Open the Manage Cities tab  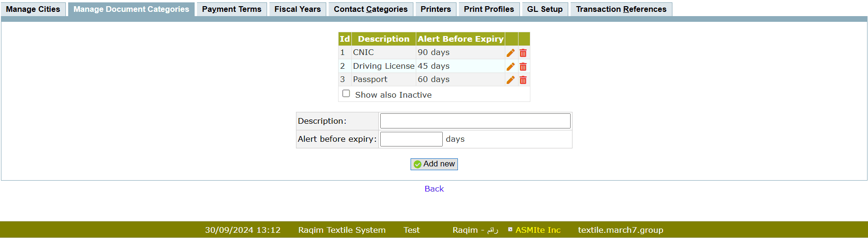pyautogui.click(x=33, y=9)
